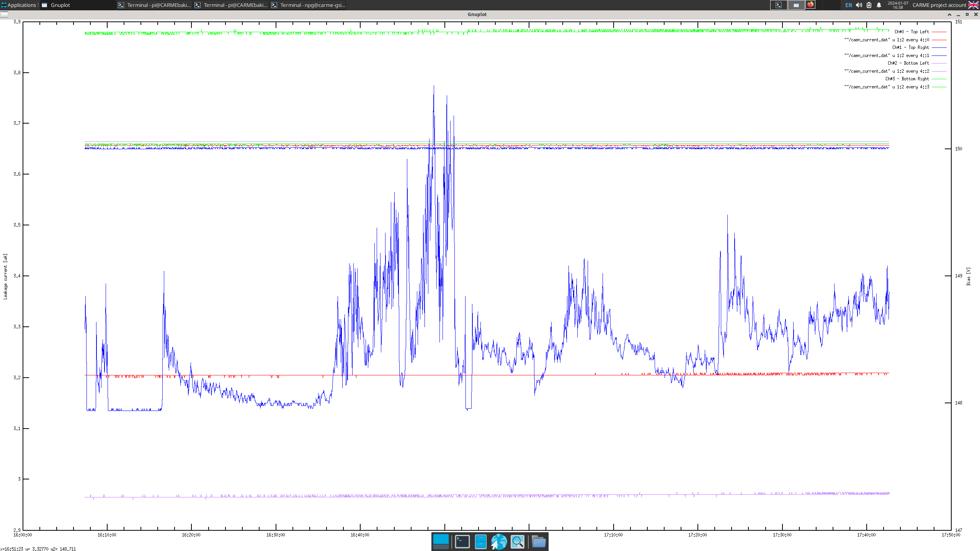Launch the application finder magnifier icon
The width and height of the screenshot is (980, 551).
(517, 541)
